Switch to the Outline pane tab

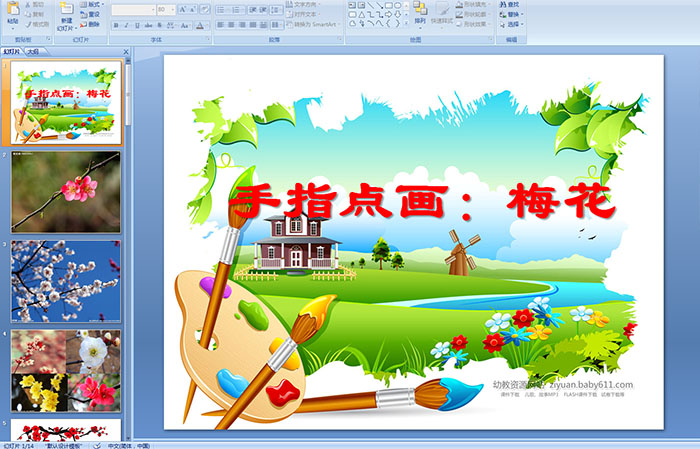[x=32, y=50]
